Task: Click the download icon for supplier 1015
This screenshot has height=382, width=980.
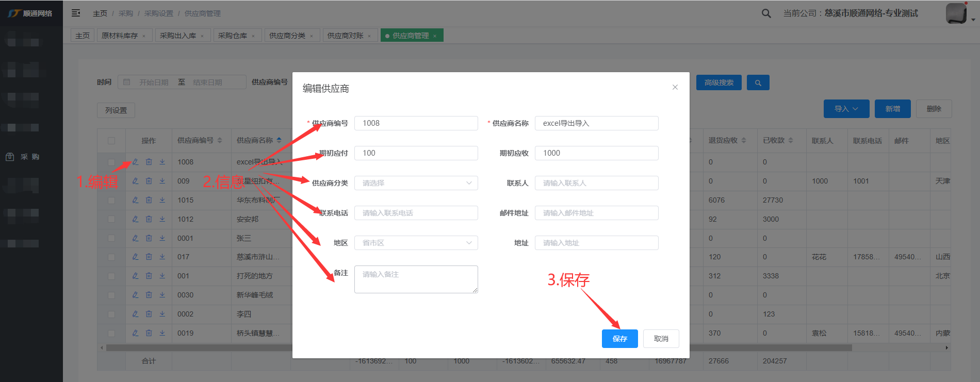Action: point(162,200)
